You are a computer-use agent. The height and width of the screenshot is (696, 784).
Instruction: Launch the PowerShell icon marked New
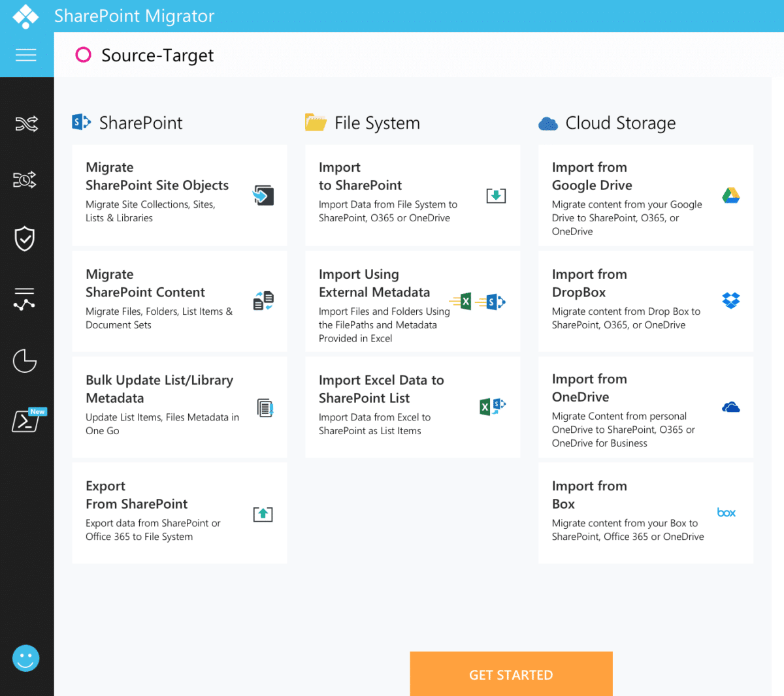point(27,420)
